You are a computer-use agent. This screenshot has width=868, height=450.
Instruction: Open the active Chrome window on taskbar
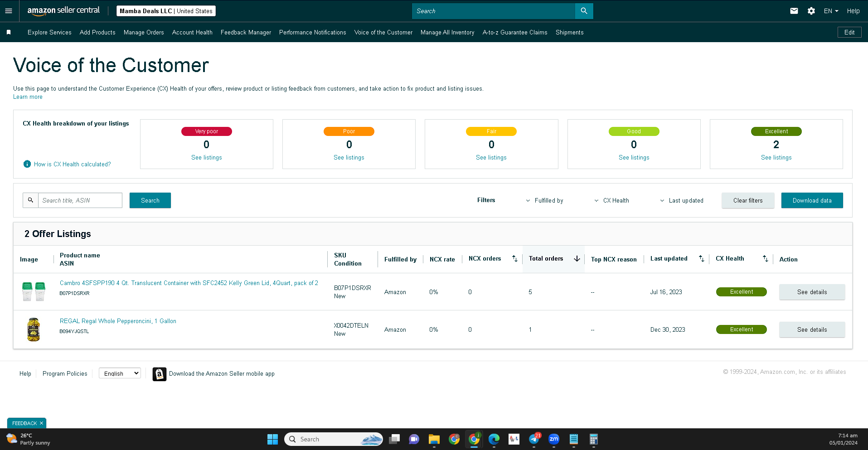[474, 439]
